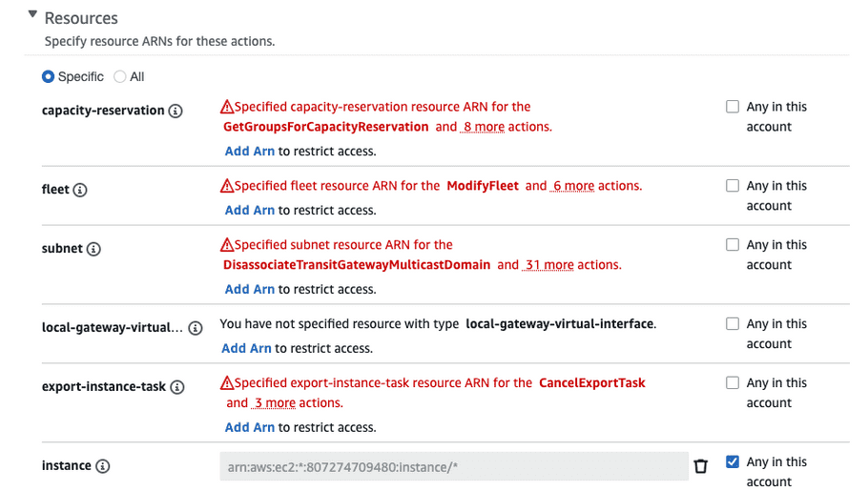
Task: Open export-instance-task info icon
Action: coord(177,387)
